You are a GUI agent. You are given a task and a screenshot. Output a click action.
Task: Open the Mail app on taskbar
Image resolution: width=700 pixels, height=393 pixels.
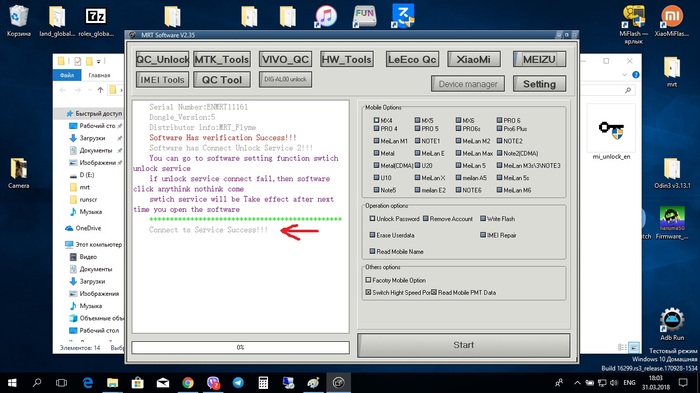pos(162,383)
